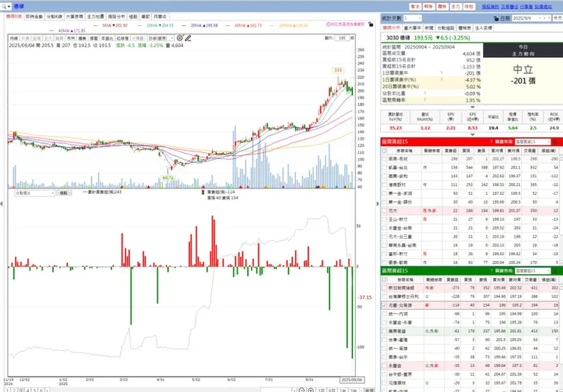Select page tab 4 at bottom left
563x392 pixels.
(27, 390)
